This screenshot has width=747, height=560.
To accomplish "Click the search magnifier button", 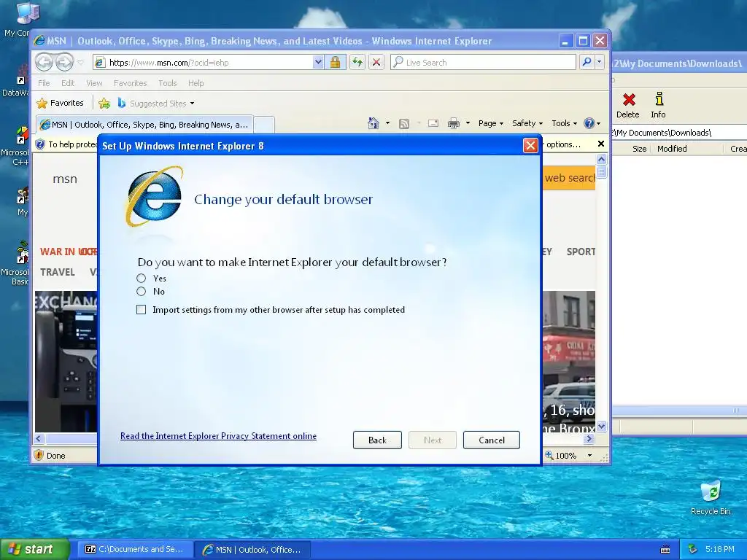I will (x=587, y=63).
